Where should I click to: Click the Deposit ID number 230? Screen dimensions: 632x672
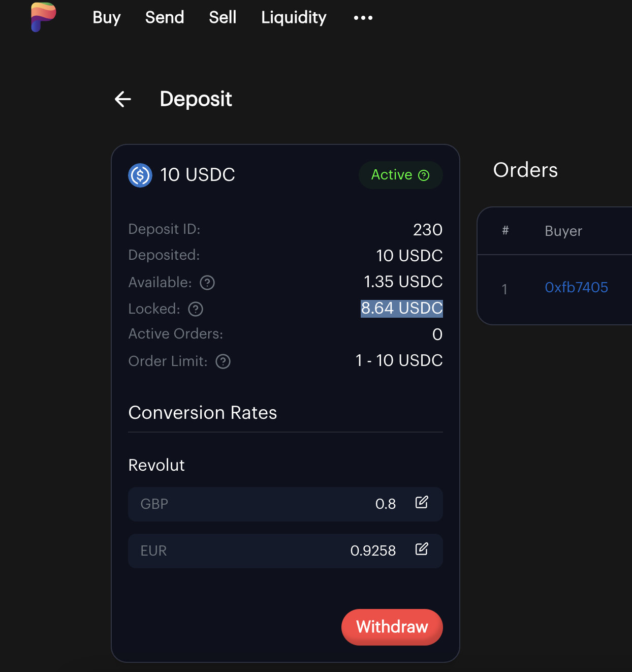tap(428, 230)
